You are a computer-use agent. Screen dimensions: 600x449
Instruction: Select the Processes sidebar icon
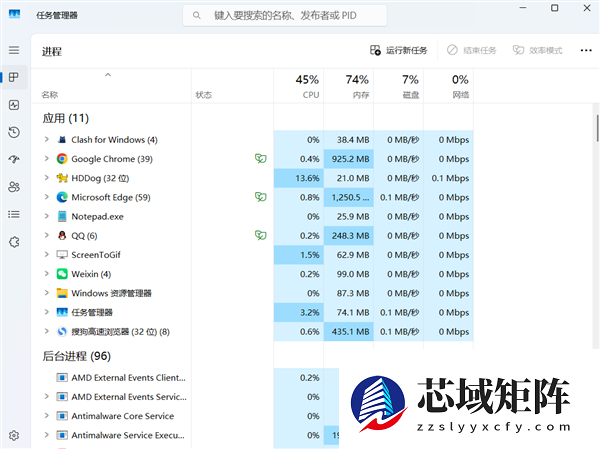point(14,77)
